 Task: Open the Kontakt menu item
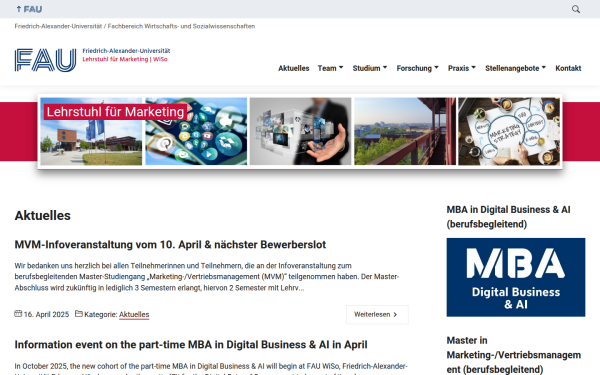point(568,68)
